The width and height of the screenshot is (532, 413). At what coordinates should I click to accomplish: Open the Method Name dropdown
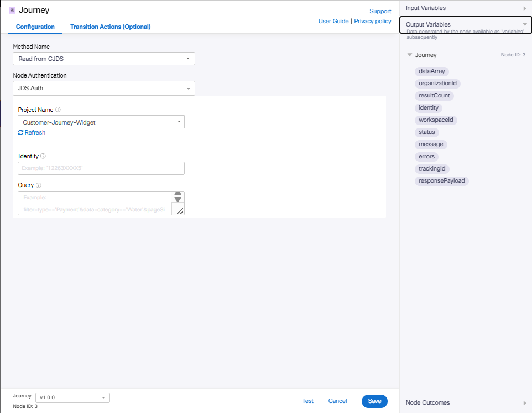pos(104,59)
